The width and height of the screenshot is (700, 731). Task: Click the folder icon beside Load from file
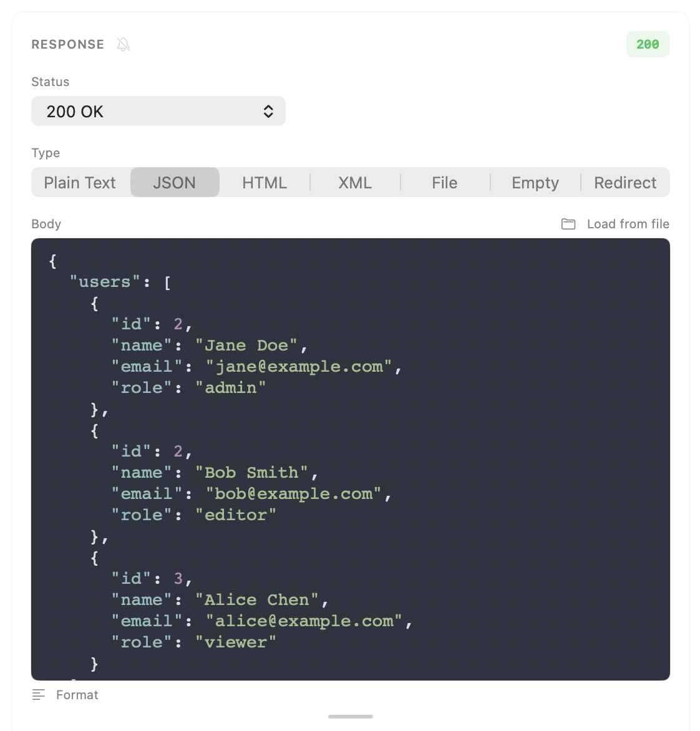[x=568, y=224]
